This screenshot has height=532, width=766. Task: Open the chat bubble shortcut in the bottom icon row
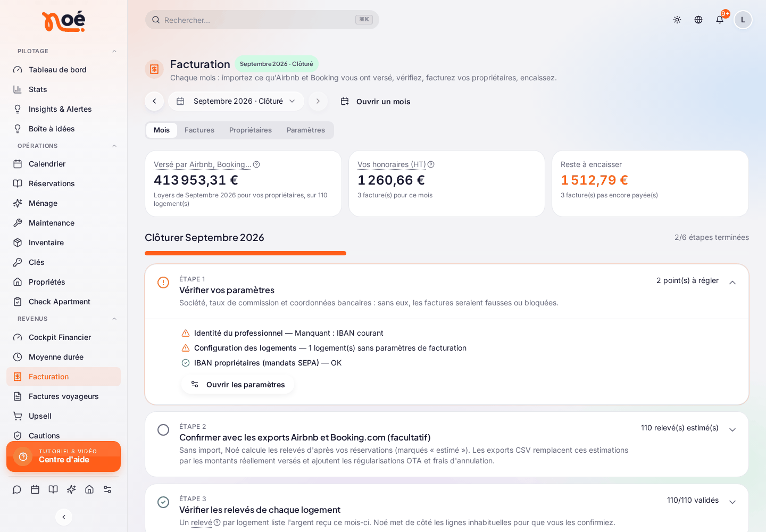[17, 489]
